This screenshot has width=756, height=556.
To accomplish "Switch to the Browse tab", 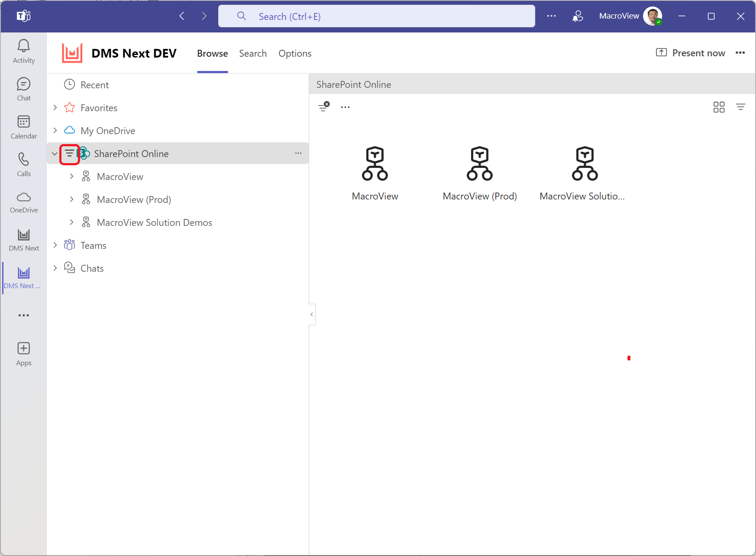I will [212, 54].
